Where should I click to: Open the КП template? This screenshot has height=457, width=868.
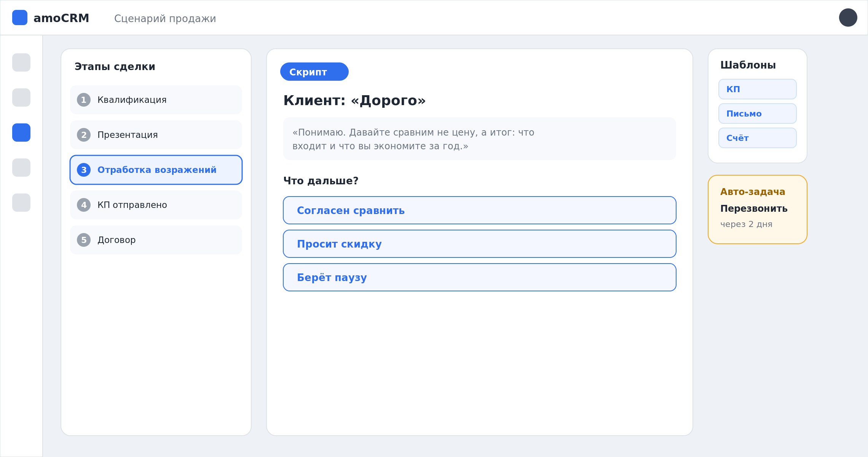(758, 89)
